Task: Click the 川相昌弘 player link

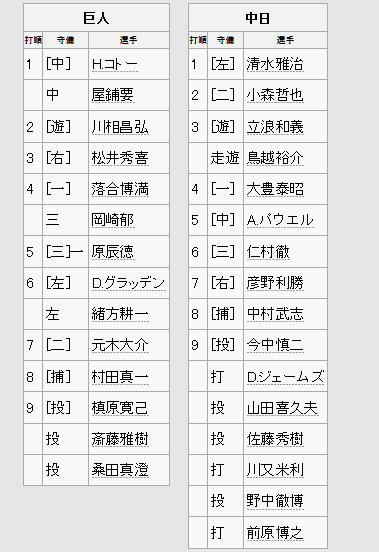Action: click(x=120, y=127)
